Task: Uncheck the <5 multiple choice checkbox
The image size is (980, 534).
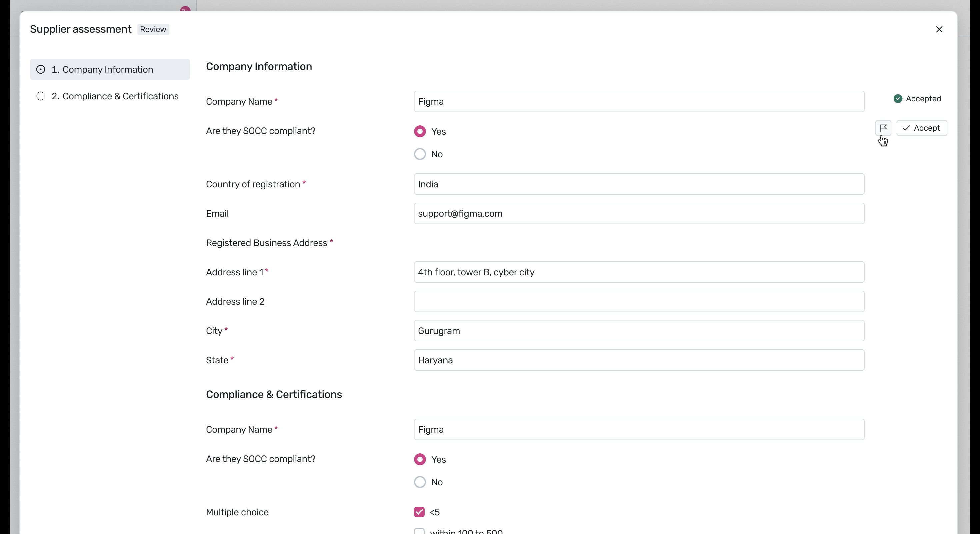Action: pyautogui.click(x=419, y=512)
